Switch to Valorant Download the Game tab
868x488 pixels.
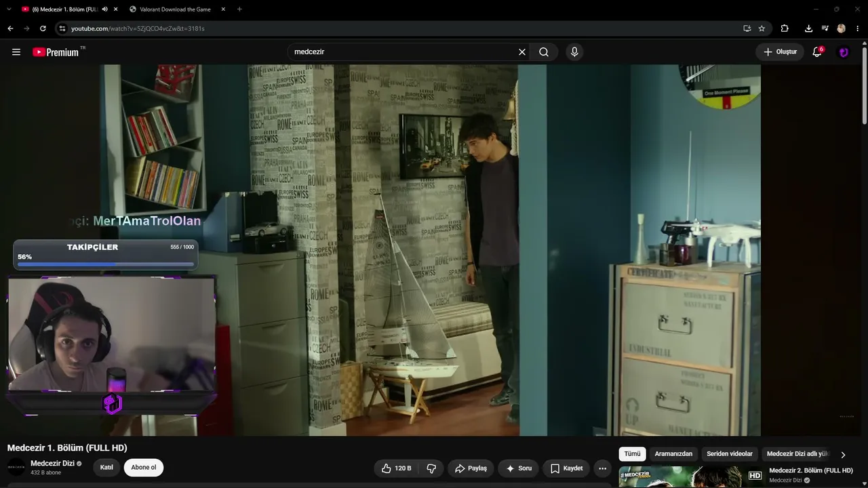176,9
